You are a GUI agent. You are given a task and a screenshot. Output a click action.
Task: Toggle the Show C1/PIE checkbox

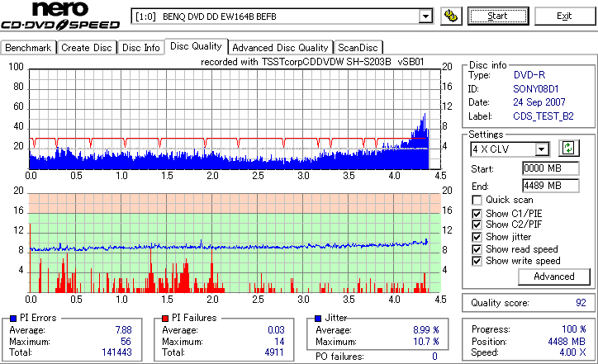click(477, 214)
